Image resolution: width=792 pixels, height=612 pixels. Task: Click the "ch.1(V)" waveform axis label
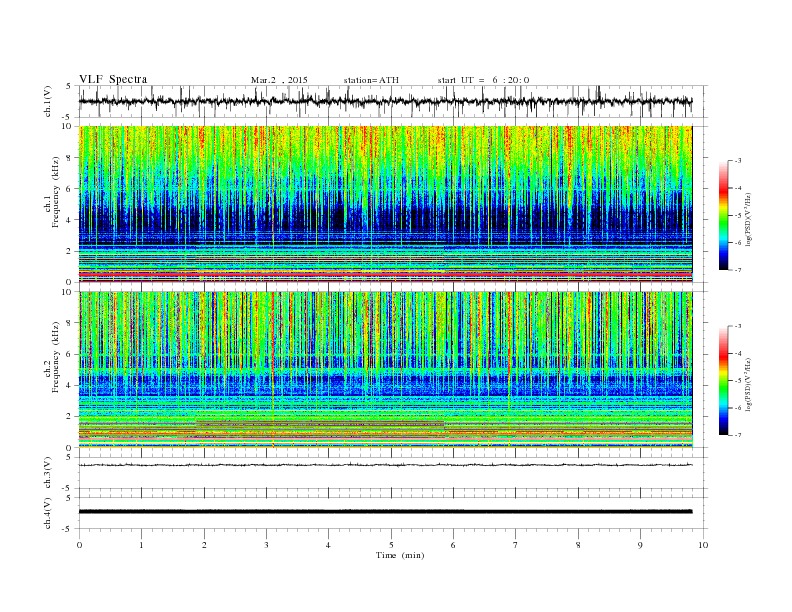(x=48, y=101)
